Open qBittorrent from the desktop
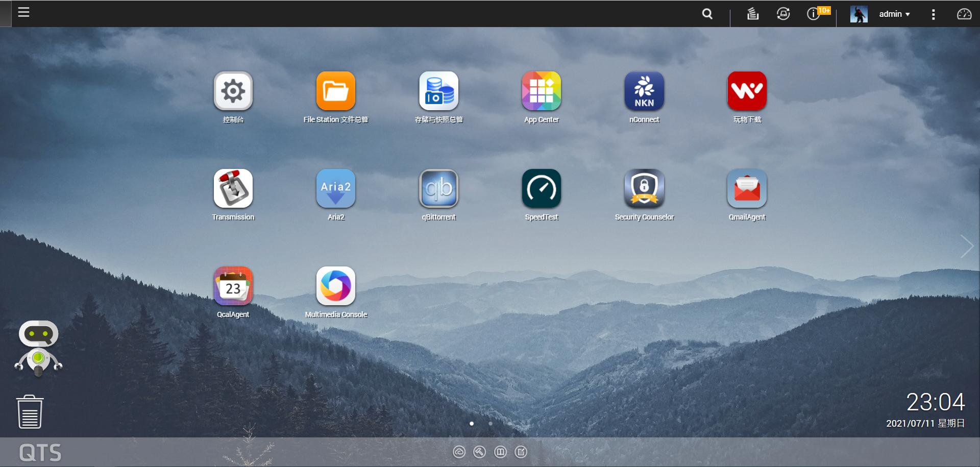 coord(438,189)
